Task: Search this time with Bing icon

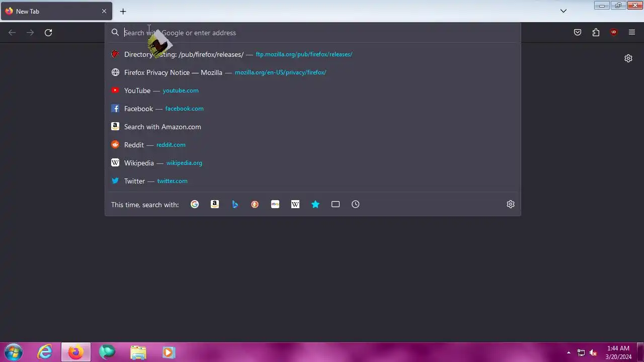Action: (x=235, y=204)
